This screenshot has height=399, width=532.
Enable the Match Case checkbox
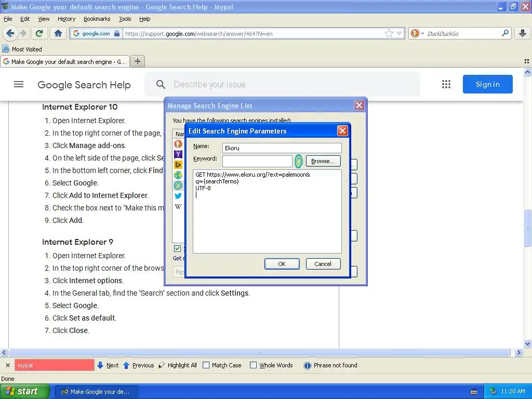click(206, 365)
